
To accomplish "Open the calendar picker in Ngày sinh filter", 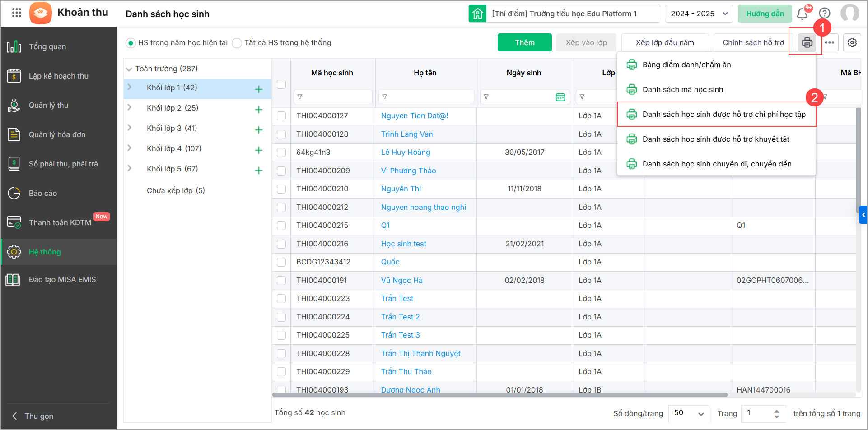I will (x=560, y=97).
